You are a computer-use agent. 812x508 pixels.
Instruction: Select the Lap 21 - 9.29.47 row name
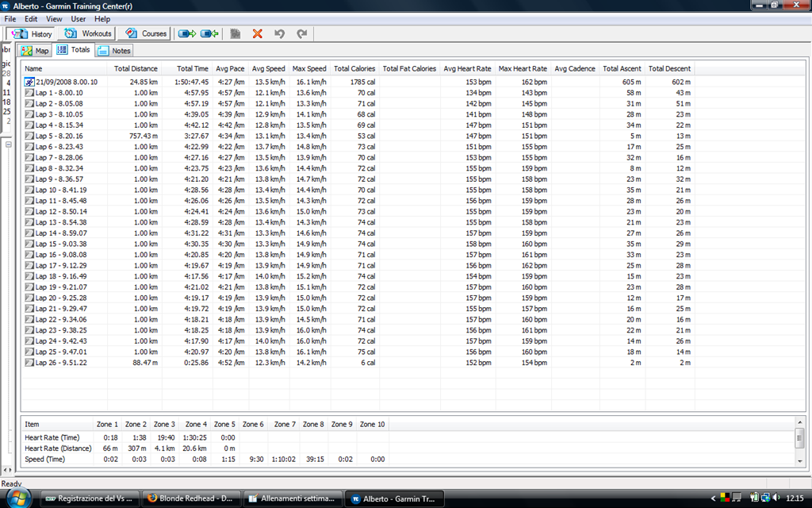(61, 309)
